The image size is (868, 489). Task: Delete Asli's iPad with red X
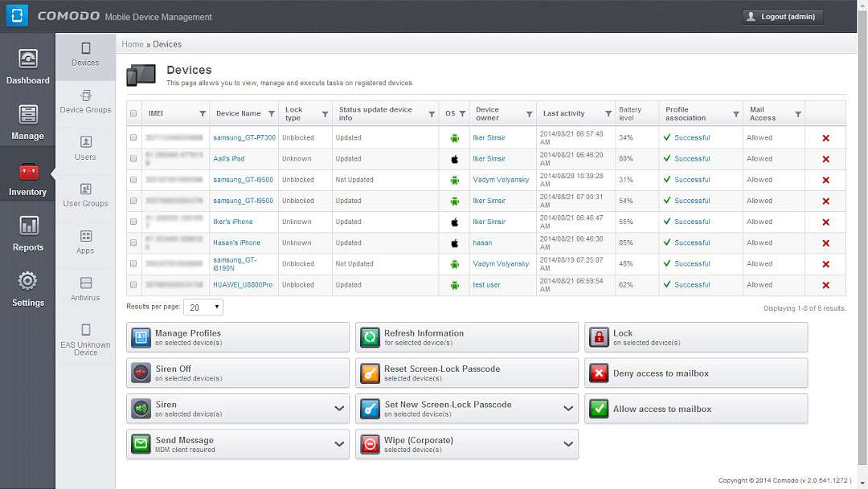pos(826,159)
